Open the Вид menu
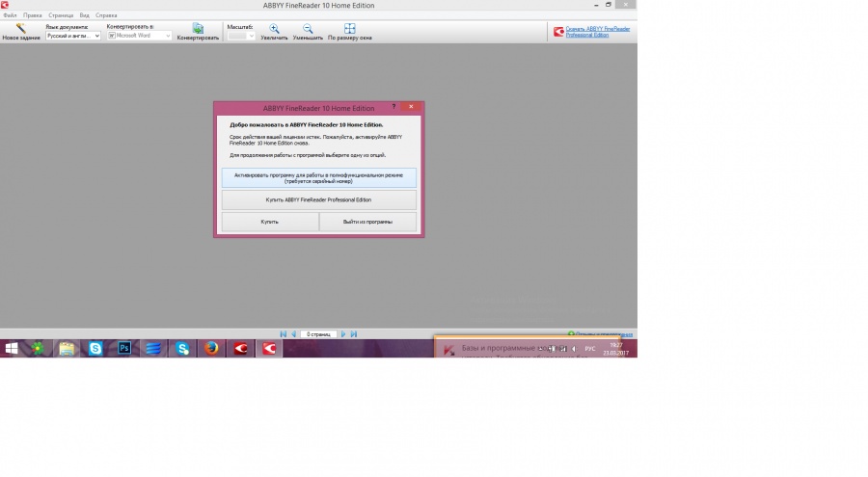This screenshot has width=868, height=477. (84, 15)
